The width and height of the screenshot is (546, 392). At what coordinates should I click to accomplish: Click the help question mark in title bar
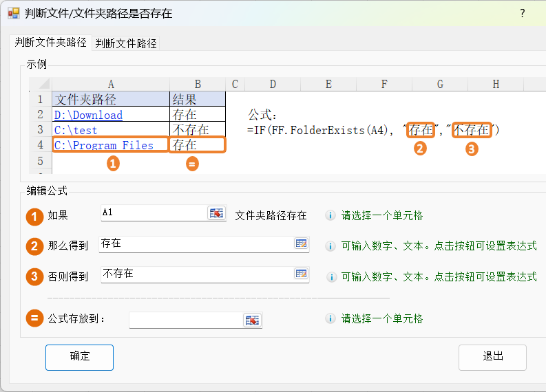coord(522,13)
